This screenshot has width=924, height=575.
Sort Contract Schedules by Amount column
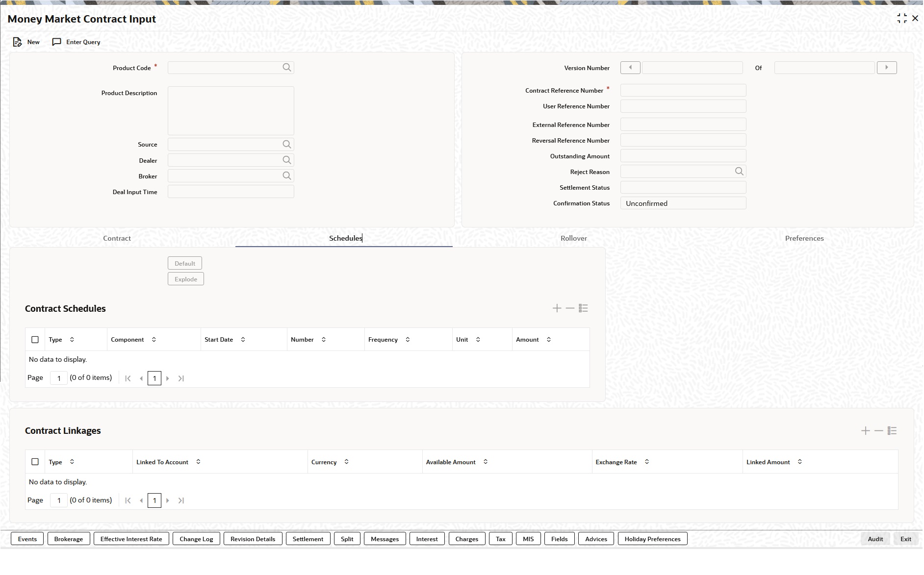coord(549,340)
